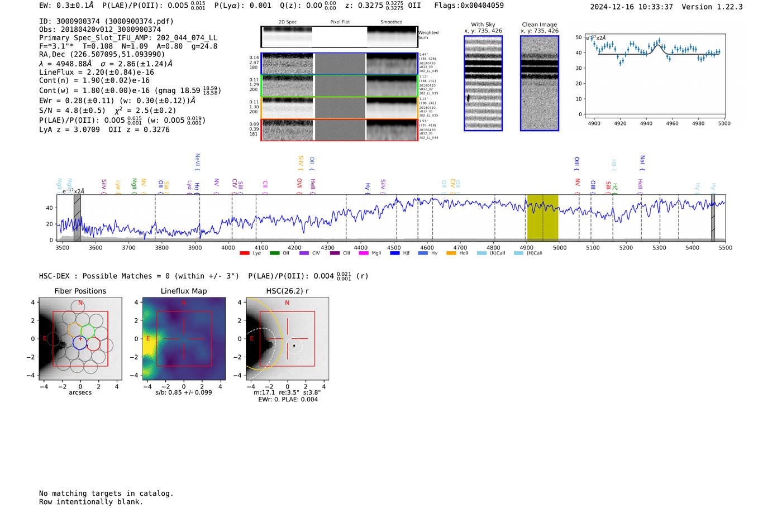782x532 pixels.
Task: Open the 'With Sky' cutout image
Action: [x=483, y=83]
